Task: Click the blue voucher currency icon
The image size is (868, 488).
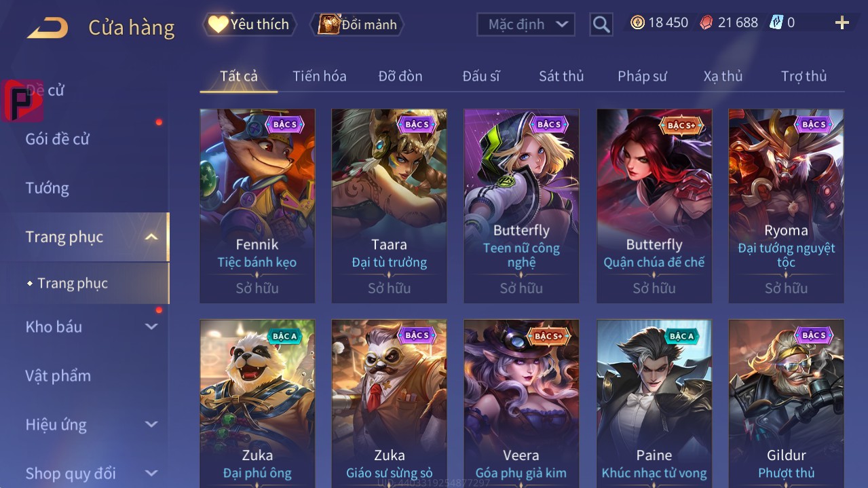Action: 776,22
